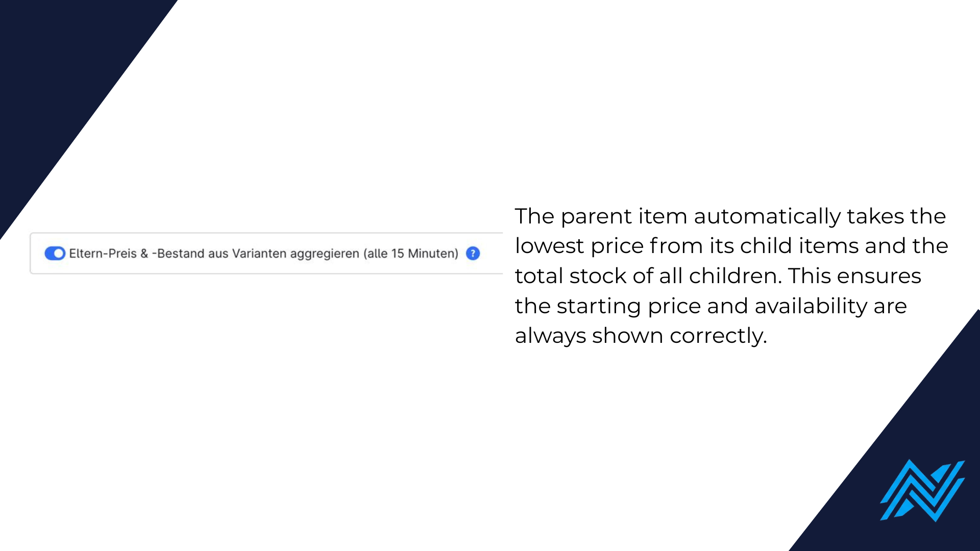Image resolution: width=980 pixels, height=551 pixels.
Task: Toggle the Eltern-Preis aggregation switch
Action: coord(55,254)
